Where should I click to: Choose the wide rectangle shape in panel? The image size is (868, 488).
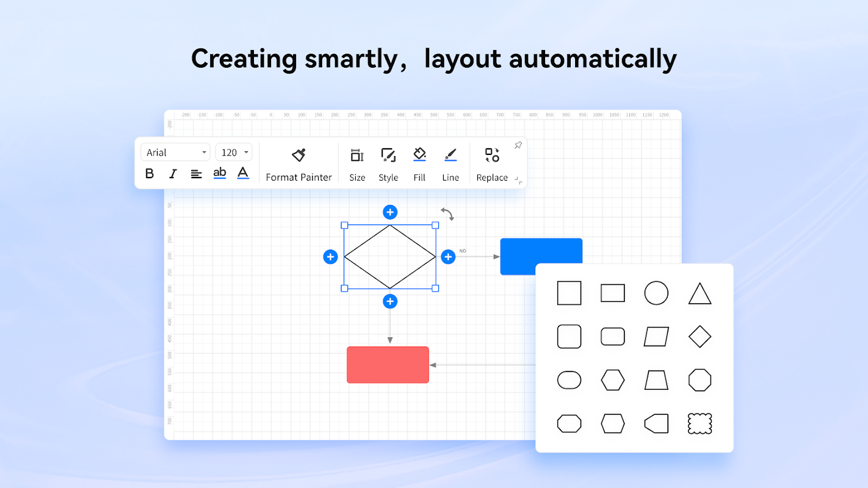point(613,293)
